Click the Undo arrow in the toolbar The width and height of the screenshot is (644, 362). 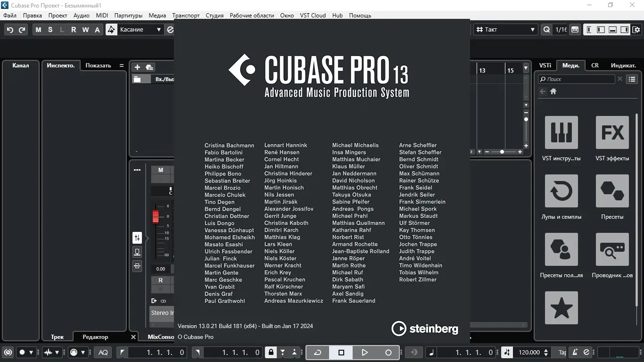coord(10,30)
